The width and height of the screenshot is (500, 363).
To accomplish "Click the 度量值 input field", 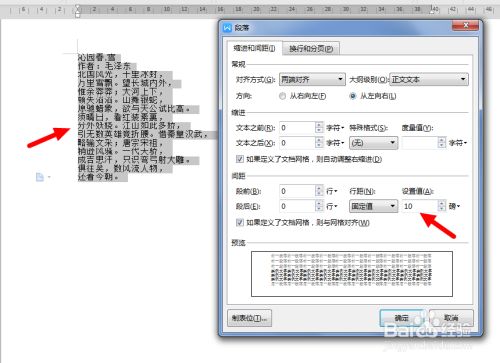I will click(x=420, y=143).
